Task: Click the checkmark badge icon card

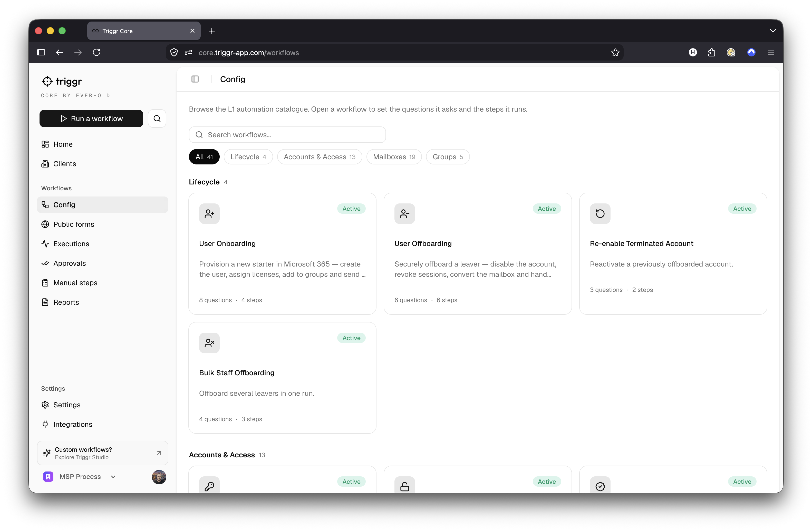Action: click(600, 485)
